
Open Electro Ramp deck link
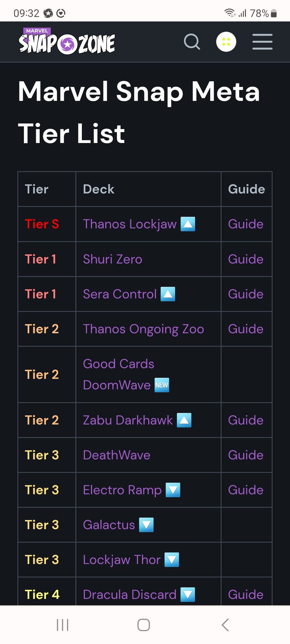click(x=122, y=490)
